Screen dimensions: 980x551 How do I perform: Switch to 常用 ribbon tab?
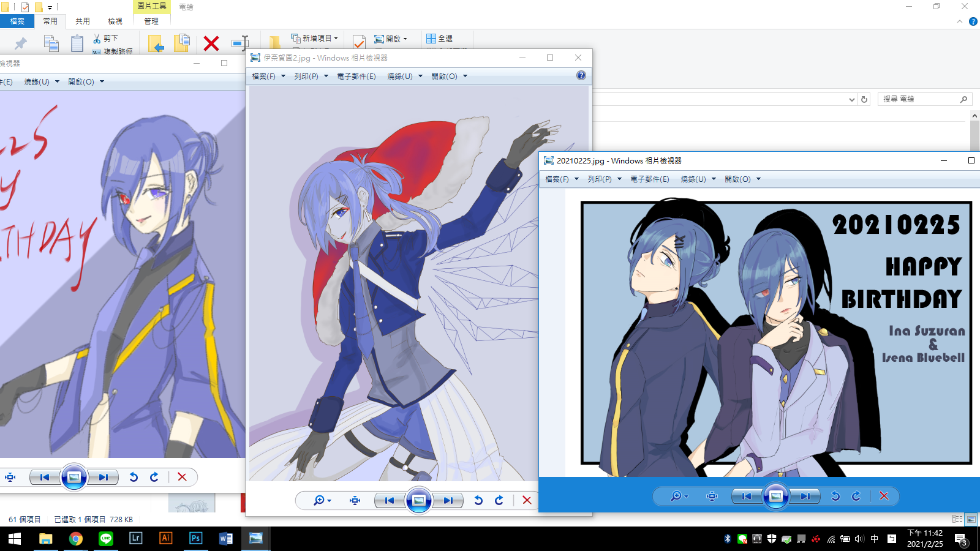click(50, 21)
